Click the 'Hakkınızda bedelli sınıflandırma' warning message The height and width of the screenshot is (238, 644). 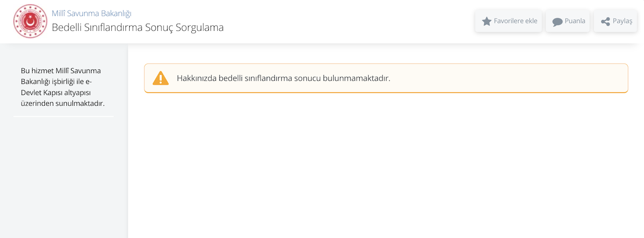(252, 78)
